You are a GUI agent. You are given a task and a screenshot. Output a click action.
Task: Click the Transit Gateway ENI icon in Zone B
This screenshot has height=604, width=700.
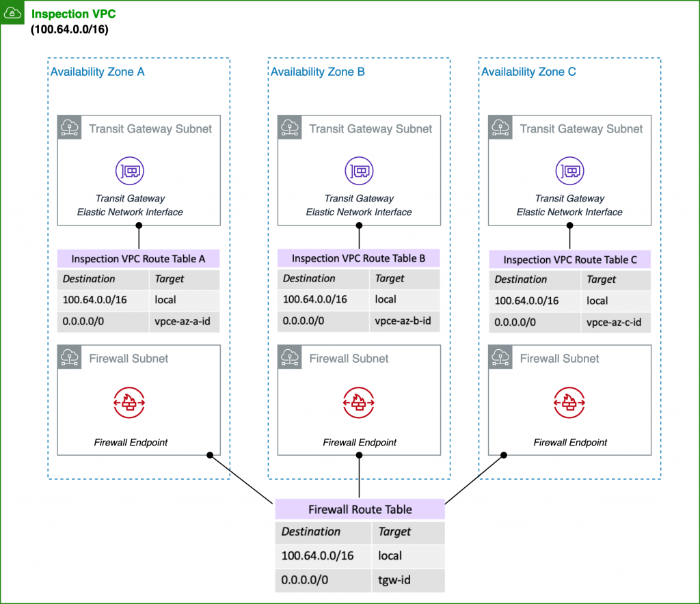tap(359, 171)
